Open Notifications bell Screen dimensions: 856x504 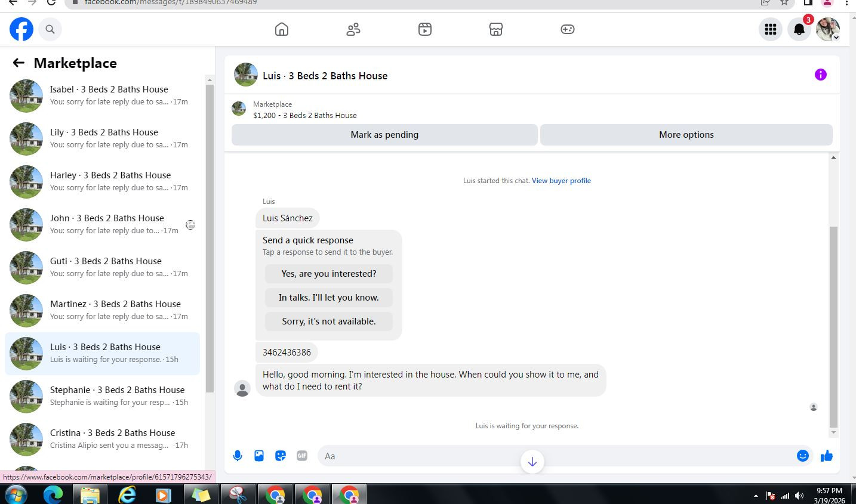[x=799, y=29]
